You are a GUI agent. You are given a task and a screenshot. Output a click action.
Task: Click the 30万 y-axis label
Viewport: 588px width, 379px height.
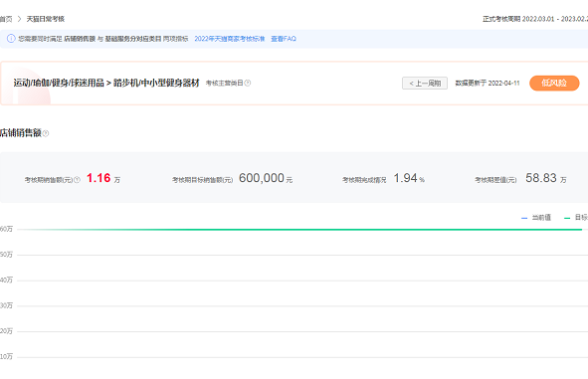(6, 305)
